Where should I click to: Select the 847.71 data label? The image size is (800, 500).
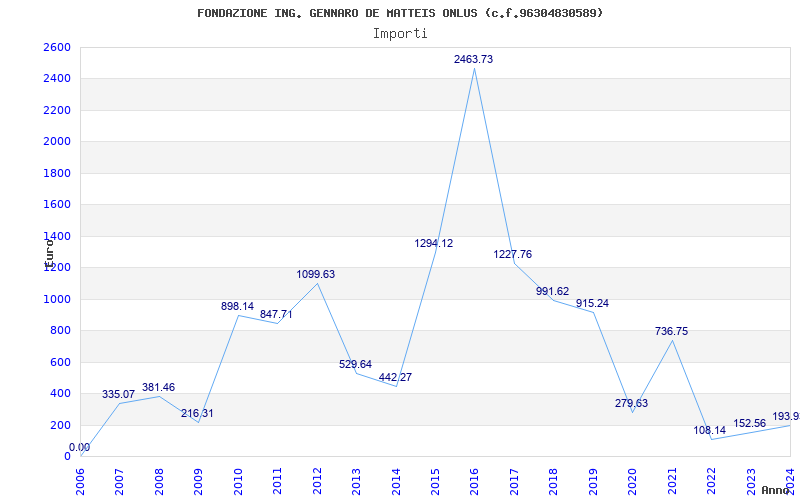click(x=277, y=314)
